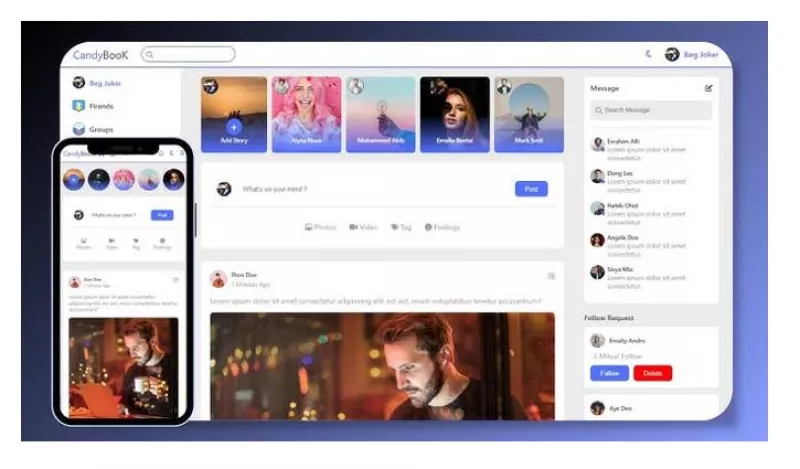Open profile menu at top right

(x=692, y=54)
